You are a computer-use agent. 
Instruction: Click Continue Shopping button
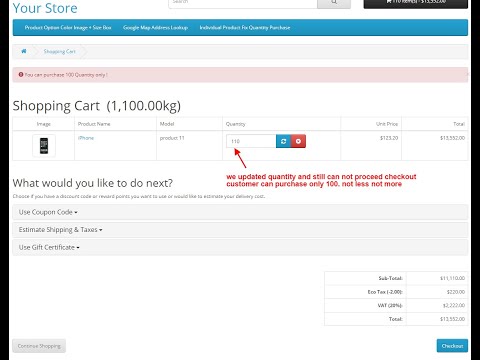pos(39,346)
